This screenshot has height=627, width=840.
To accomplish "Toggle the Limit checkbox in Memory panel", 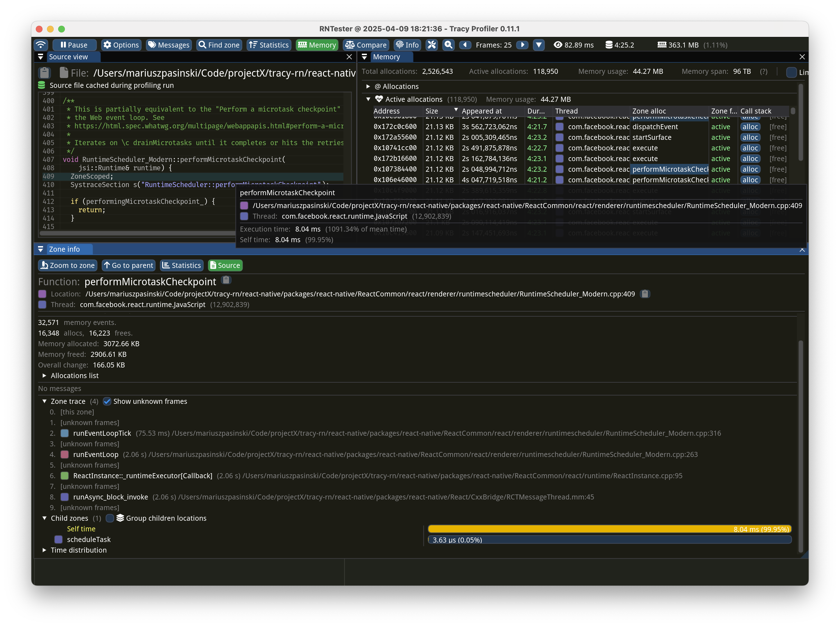I will point(791,72).
